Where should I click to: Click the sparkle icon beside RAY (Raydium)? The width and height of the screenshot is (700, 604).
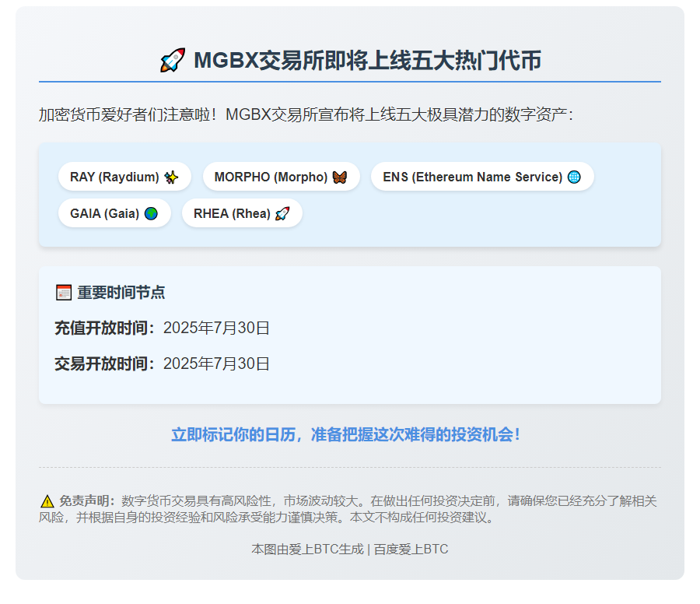(x=171, y=177)
